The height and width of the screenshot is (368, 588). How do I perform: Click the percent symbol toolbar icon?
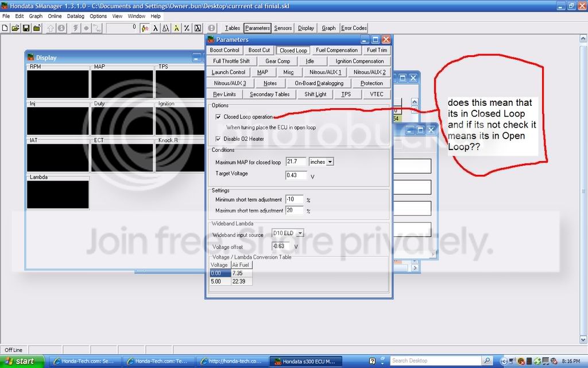coord(187,28)
